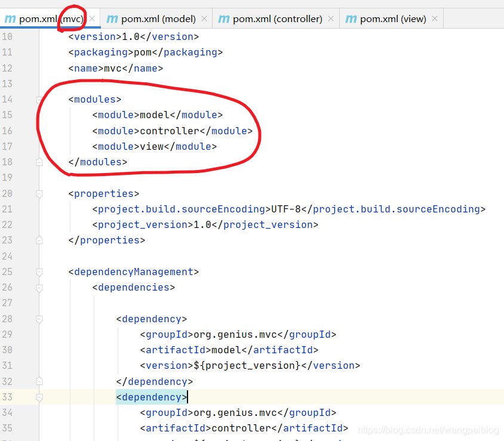Click the UTF-8 encoding value
The height and width of the screenshot is (441, 504).
click(286, 209)
